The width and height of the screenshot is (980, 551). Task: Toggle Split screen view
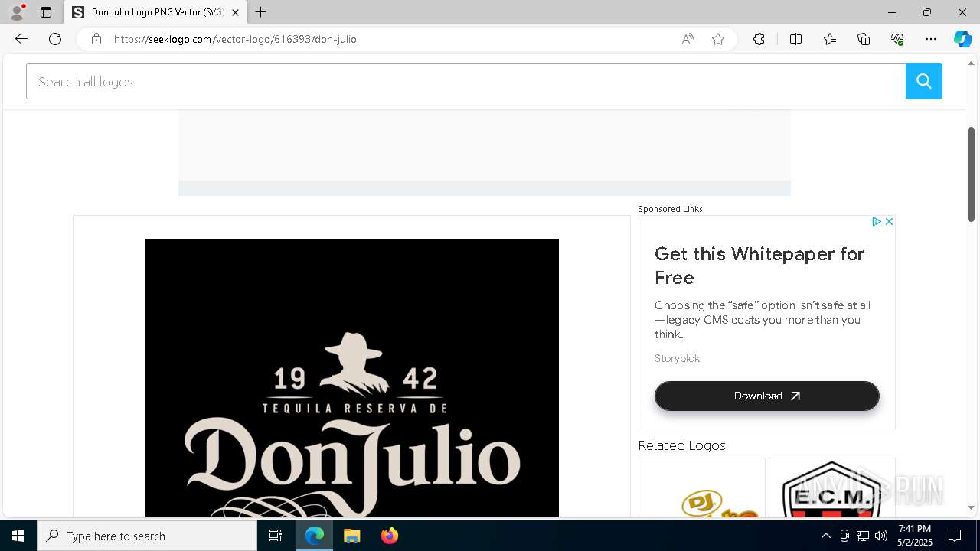795,39
